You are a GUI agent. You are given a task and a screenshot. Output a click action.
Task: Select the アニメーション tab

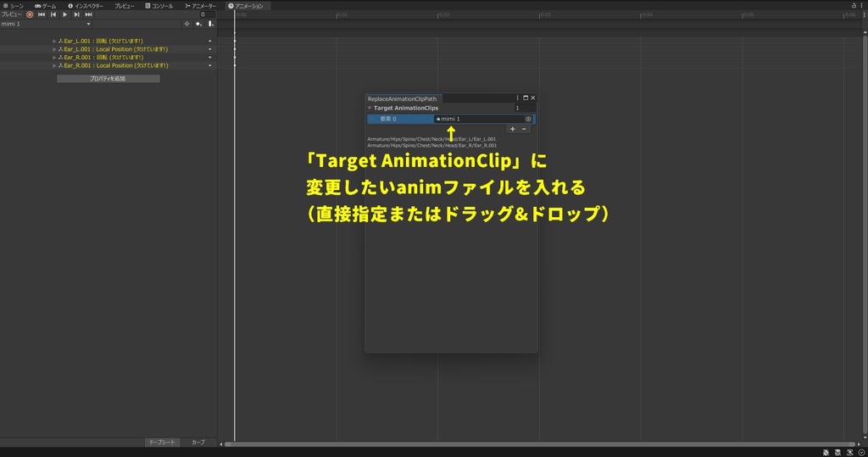pos(247,6)
